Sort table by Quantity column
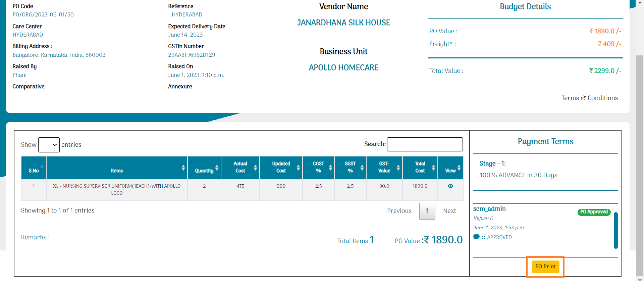 [x=204, y=168]
